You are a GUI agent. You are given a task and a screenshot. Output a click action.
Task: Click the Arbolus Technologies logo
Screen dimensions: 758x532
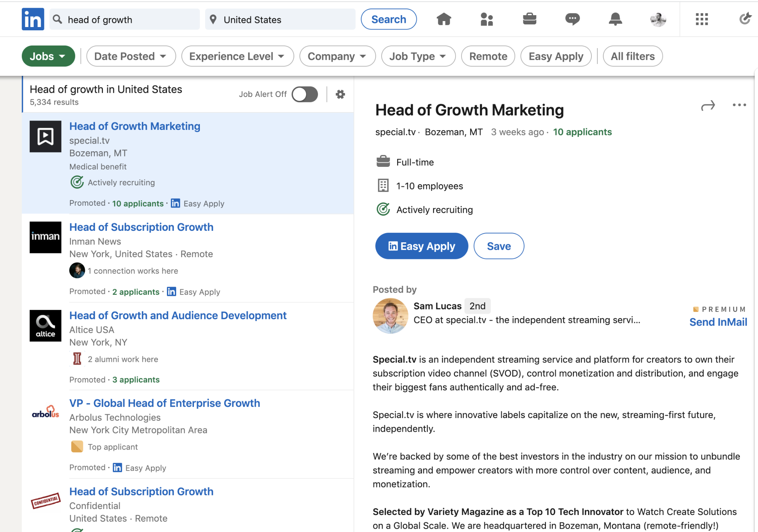(x=46, y=412)
